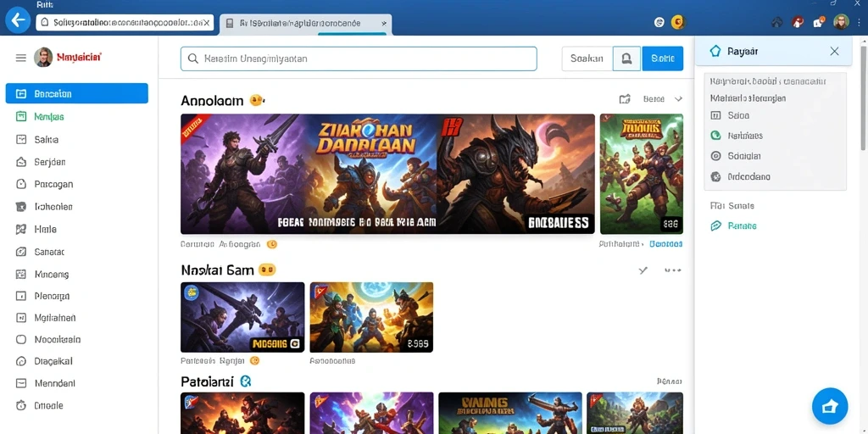Click the Mayaician profile name
Image resolution: width=868 pixels, height=434 pixels.
coord(79,57)
